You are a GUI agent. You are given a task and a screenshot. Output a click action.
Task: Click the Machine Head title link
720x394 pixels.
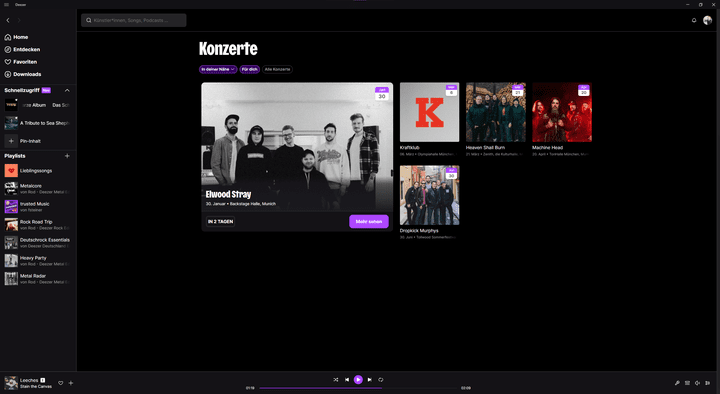tap(547, 148)
